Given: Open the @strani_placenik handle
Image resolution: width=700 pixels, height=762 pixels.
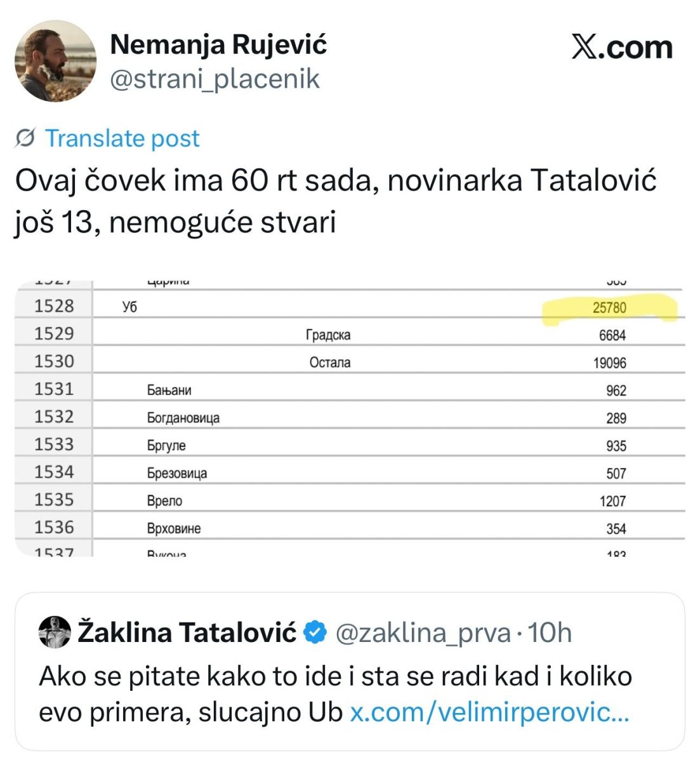Looking at the screenshot, I should pyautogui.click(x=215, y=79).
